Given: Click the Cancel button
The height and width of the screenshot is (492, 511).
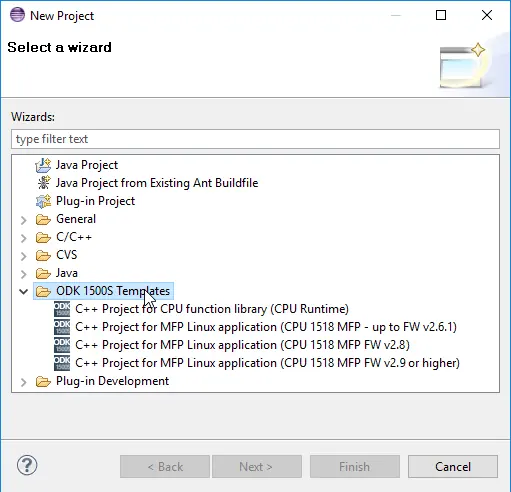Looking at the screenshot, I should click(453, 467).
